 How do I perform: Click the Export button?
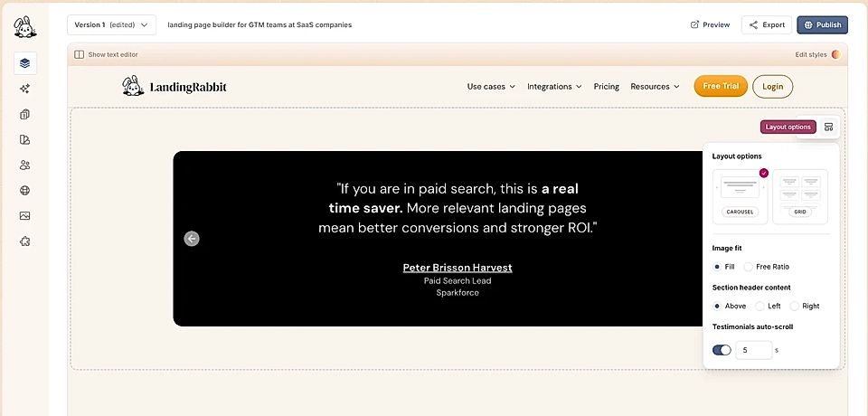767,25
